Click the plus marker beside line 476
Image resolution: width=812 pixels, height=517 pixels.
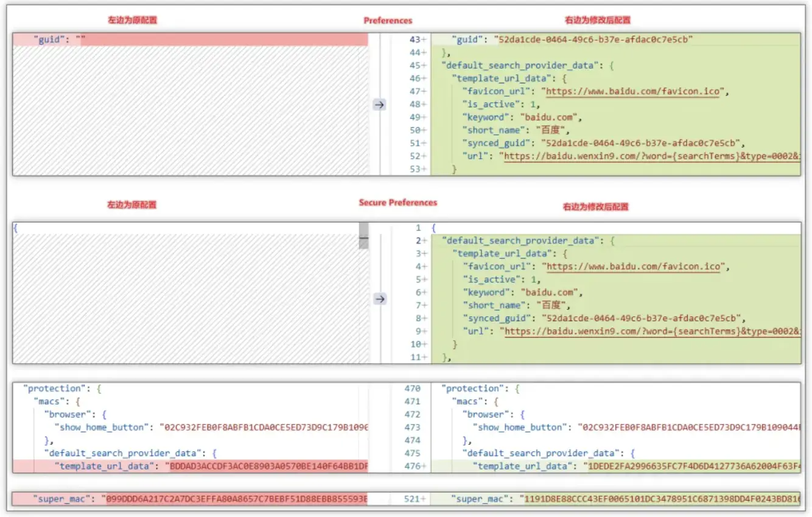(424, 467)
